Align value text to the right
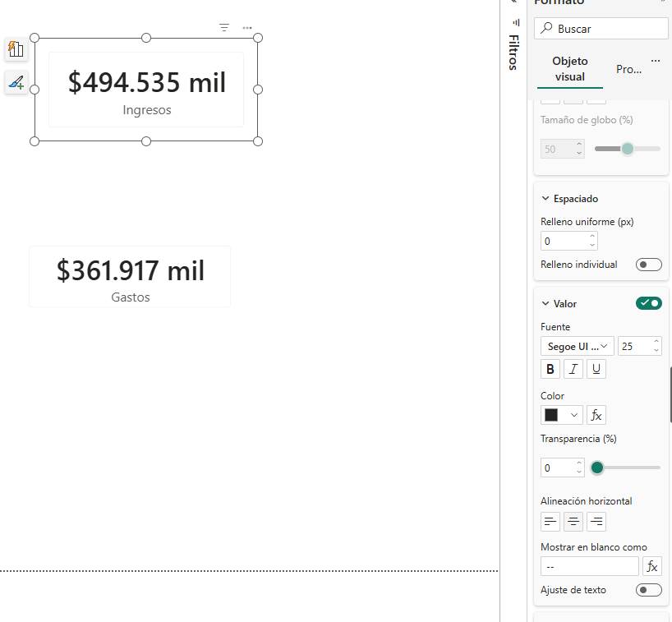The width and height of the screenshot is (672, 622). 596,521
